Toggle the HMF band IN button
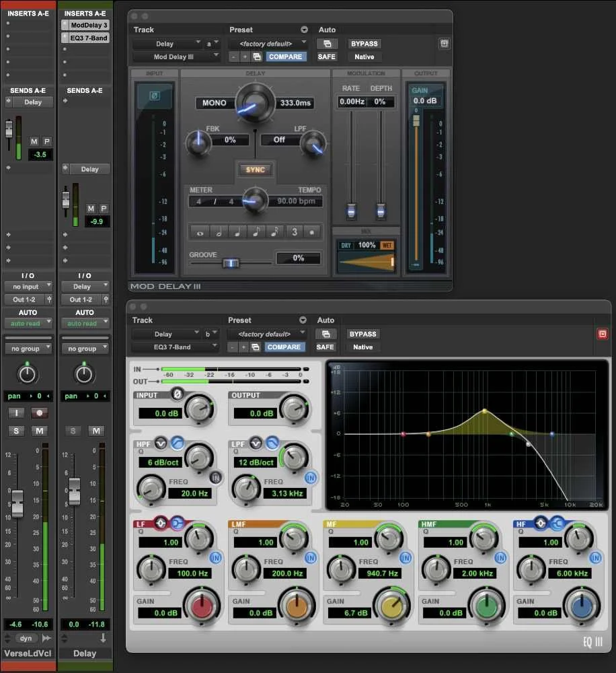Screen dimensions: 616x673 click(500, 557)
